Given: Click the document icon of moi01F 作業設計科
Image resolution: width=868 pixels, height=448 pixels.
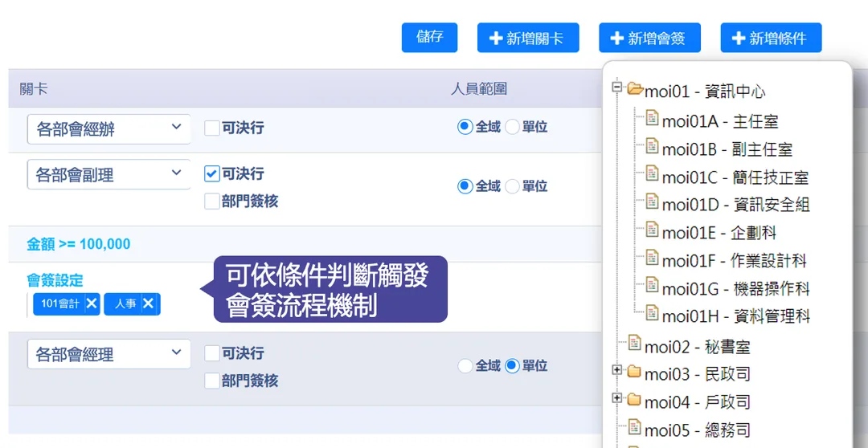Looking at the screenshot, I should click(653, 257).
